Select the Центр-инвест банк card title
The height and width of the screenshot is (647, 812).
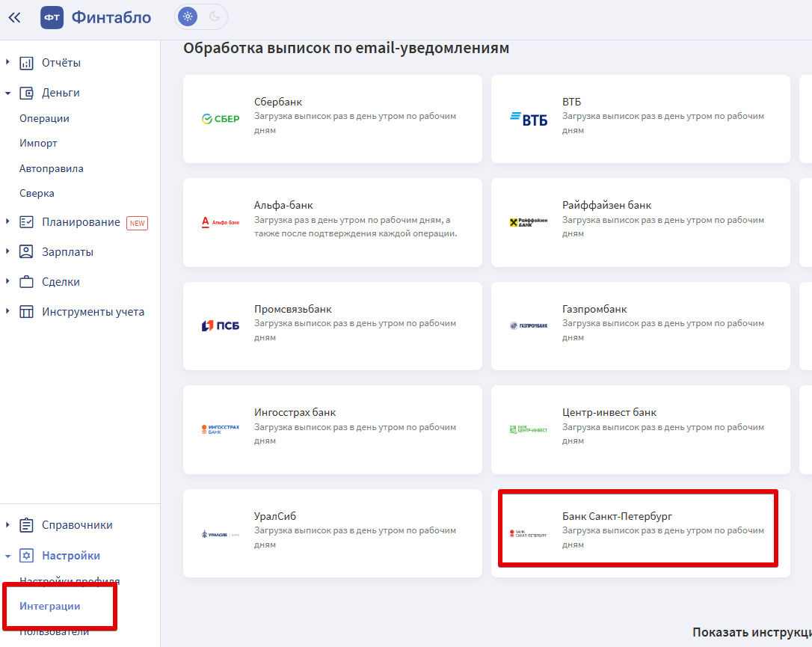pyautogui.click(x=609, y=413)
